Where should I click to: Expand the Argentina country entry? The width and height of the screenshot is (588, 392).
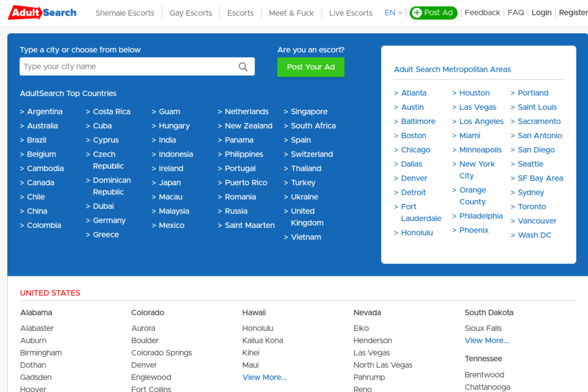point(45,111)
